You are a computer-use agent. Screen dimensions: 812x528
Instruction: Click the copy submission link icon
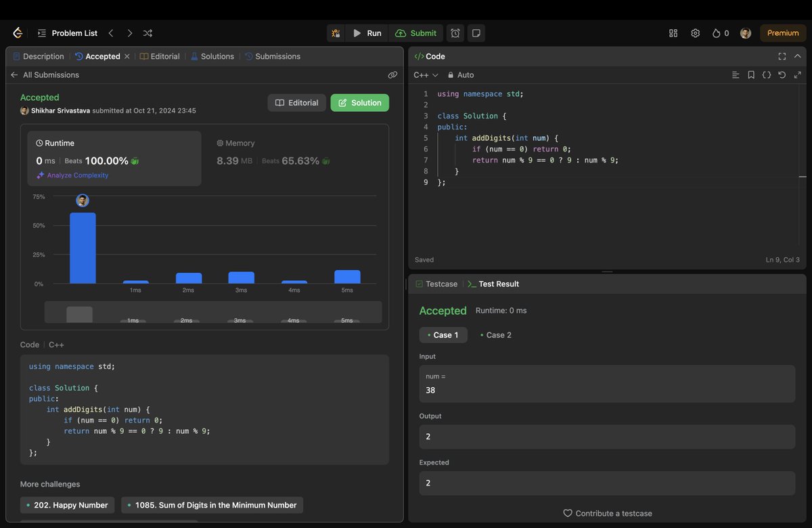(x=393, y=75)
